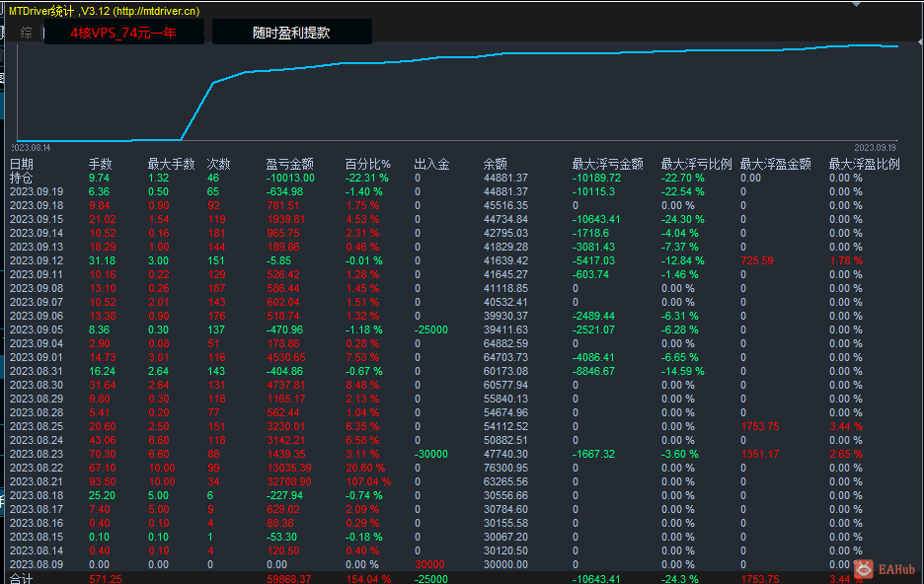Click the 571.25 total lots value
The image size is (924, 584).
coord(105,579)
